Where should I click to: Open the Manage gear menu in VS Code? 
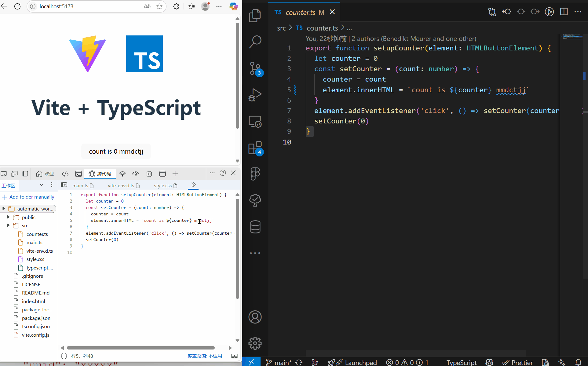(x=255, y=343)
